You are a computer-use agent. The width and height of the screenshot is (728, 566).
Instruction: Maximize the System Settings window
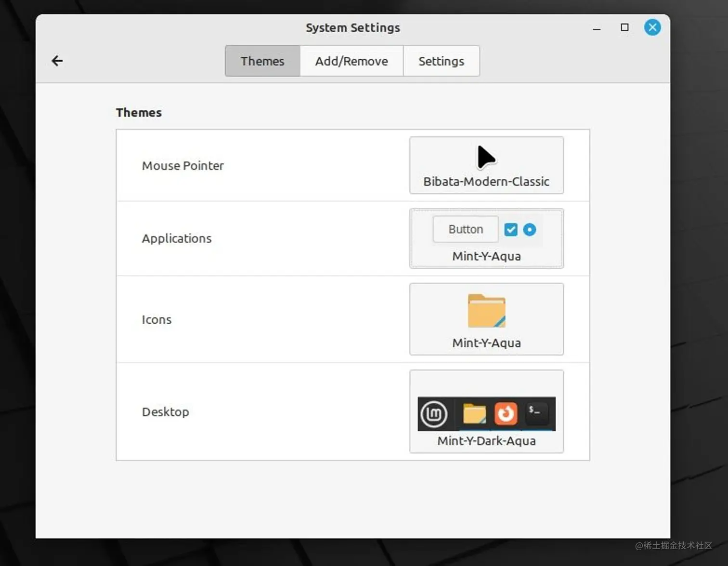(x=624, y=27)
